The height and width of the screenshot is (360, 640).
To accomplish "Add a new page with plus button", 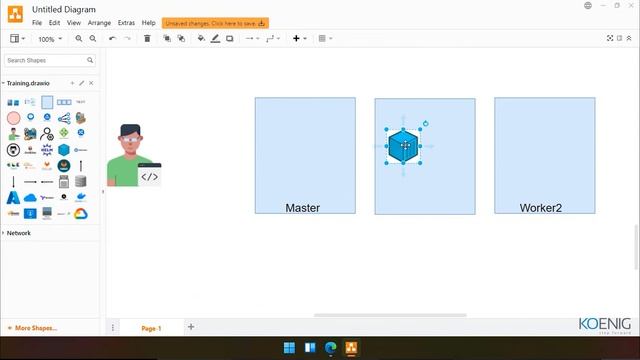I will 191,327.
